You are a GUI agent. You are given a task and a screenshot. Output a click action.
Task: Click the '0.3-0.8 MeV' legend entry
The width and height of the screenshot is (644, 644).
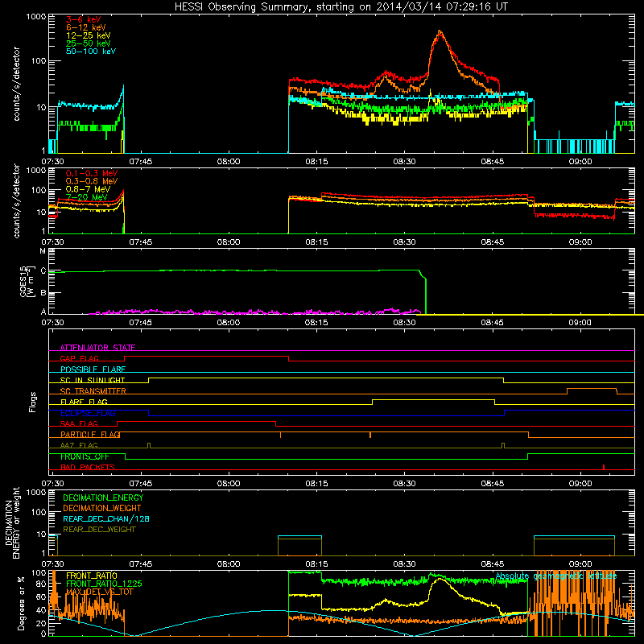pyautogui.click(x=92, y=182)
